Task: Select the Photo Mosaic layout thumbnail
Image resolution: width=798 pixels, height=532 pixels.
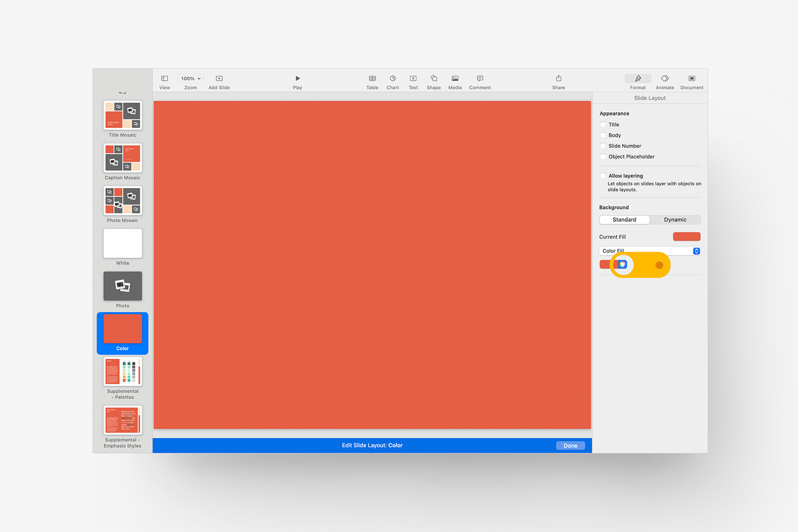Action: pos(123,200)
